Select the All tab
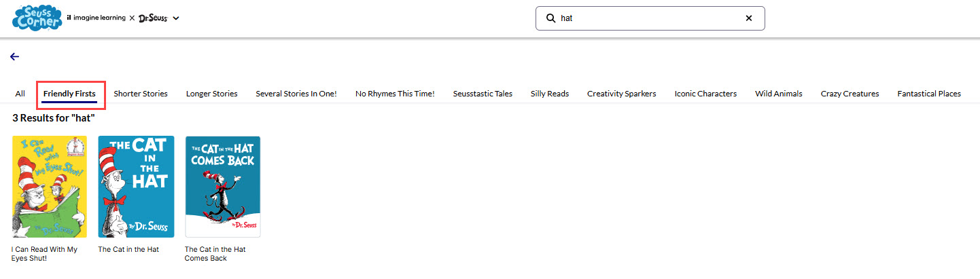Screen dimensions: 980x279 pyautogui.click(x=20, y=94)
